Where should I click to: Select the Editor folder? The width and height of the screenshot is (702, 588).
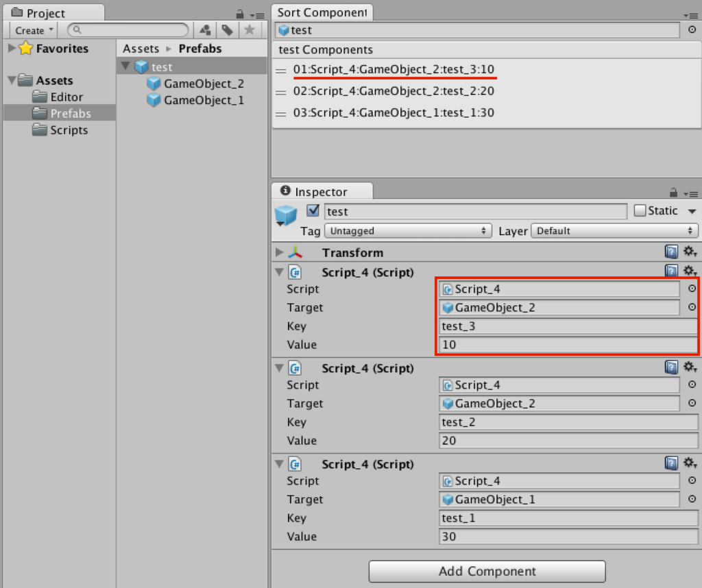(x=59, y=97)
